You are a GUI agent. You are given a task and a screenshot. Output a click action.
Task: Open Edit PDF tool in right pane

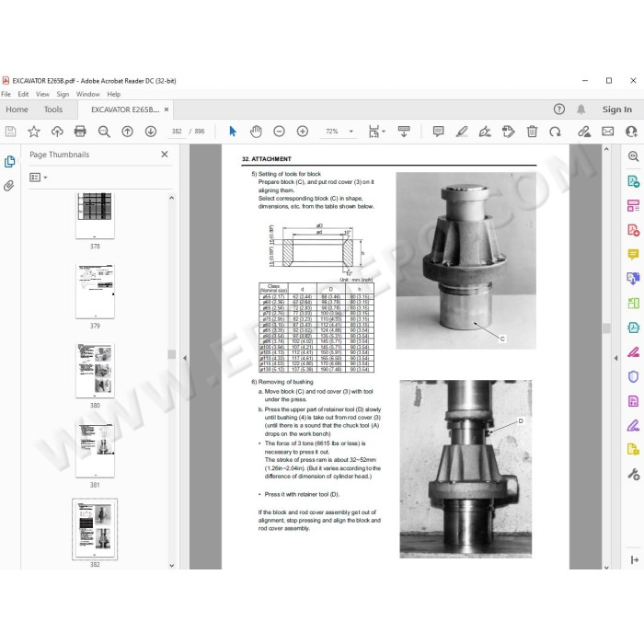pyautogui.click(x=633, y=206)
